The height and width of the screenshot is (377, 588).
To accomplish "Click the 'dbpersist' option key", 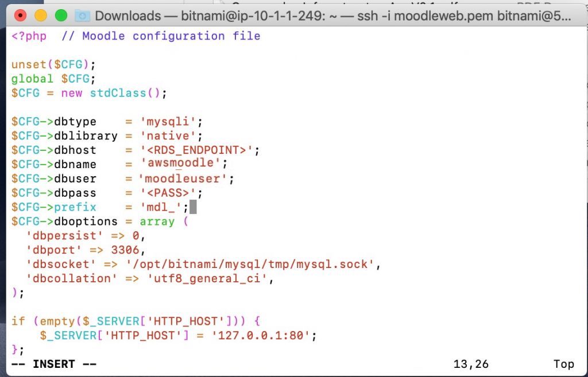I will [64, 236].
